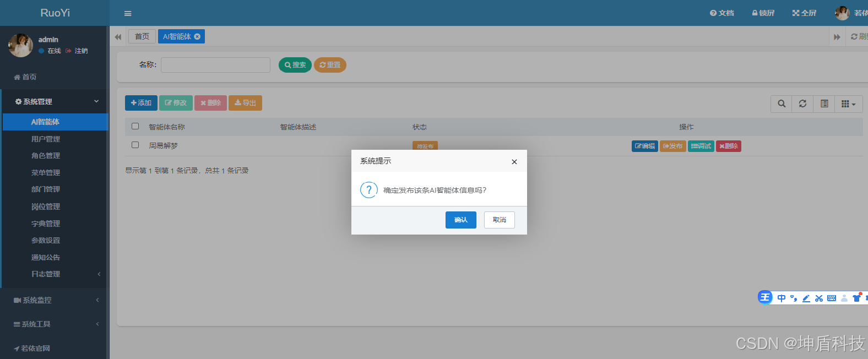Expand 系统工具 menu group
The image size is (868, 359).
pyautogui.click(x=54, y=324)
